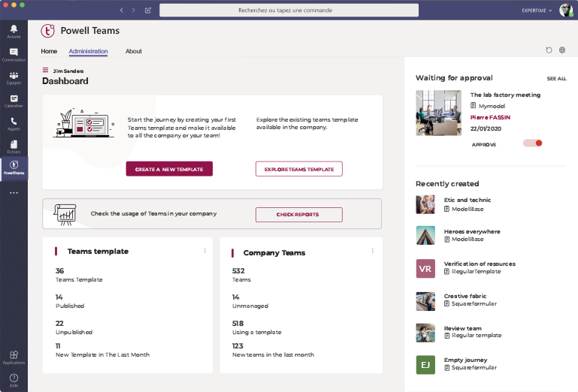
Task: Click 123 New teams in last month
Action: (x=273, y=350)
